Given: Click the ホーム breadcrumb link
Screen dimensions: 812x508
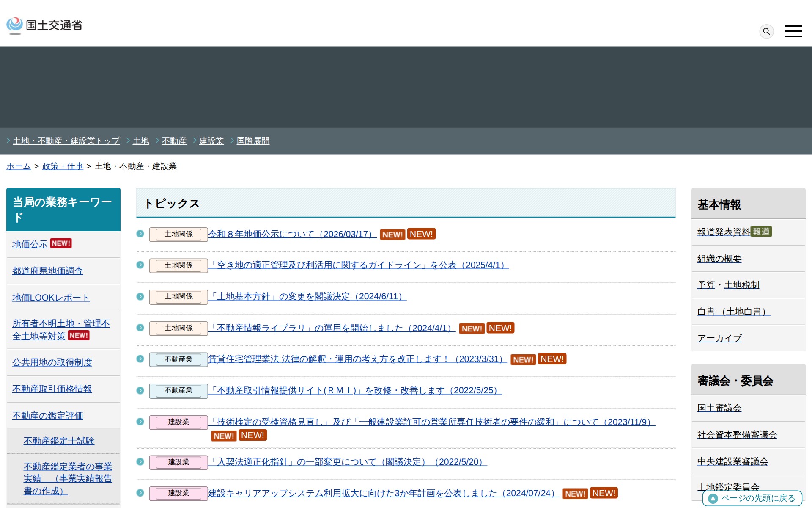Looking at the screenshot, I should click(x=19, y=166).
